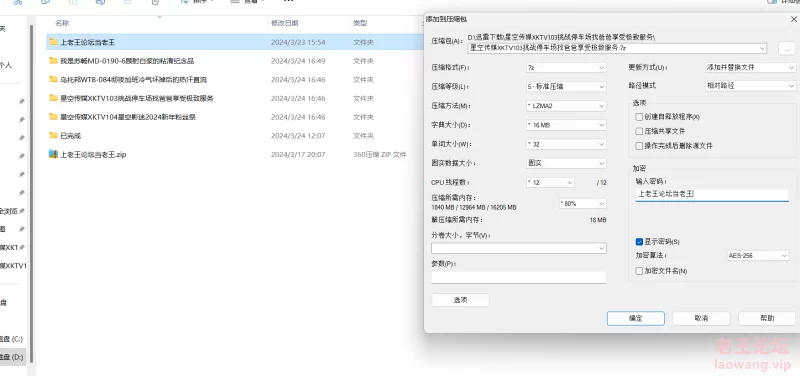Click folder icon of 星空传媒XKTV103 row
Image resolution: width=800 pixels, height=376 pixels.
(53, 98)
